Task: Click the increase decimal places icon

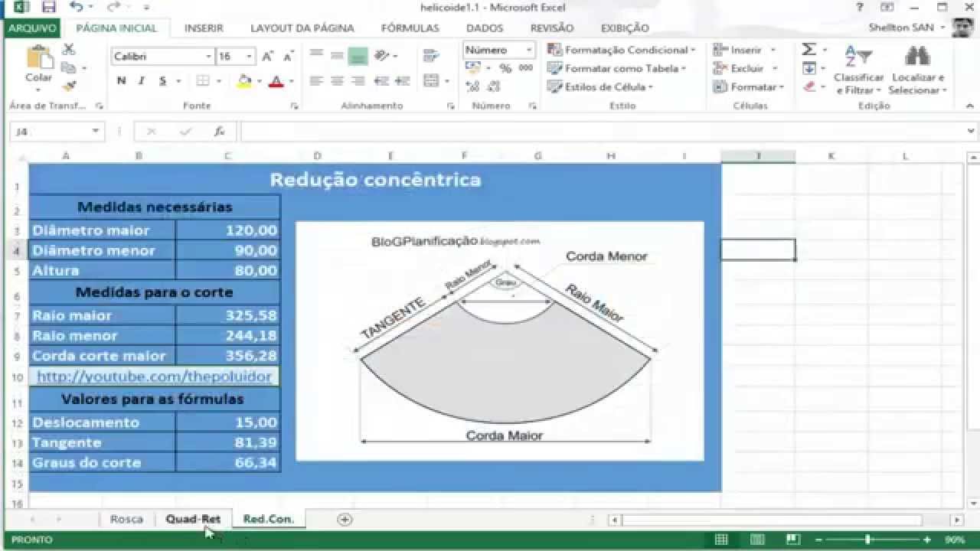Action: coord(472,86)
